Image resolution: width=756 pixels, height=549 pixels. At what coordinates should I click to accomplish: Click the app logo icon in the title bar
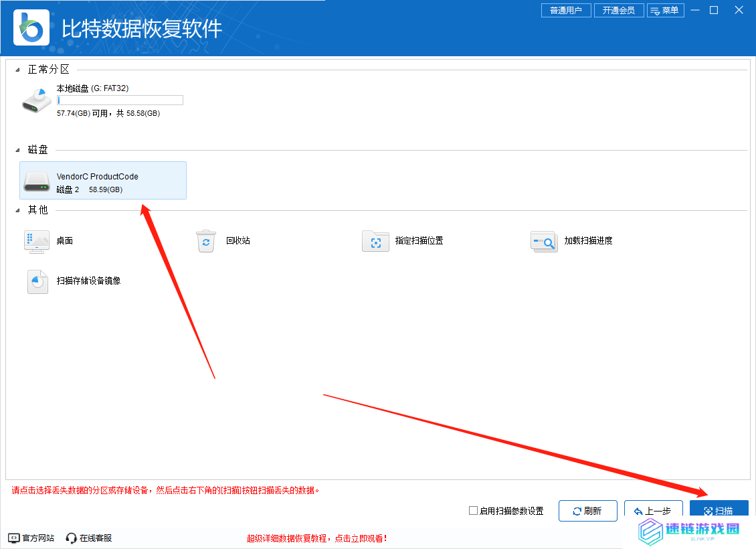coord(31,27)
